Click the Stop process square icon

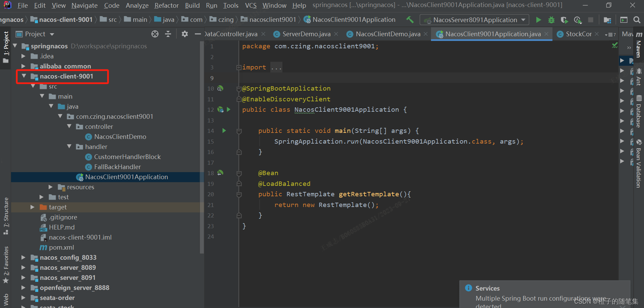(x=591, y=20)
